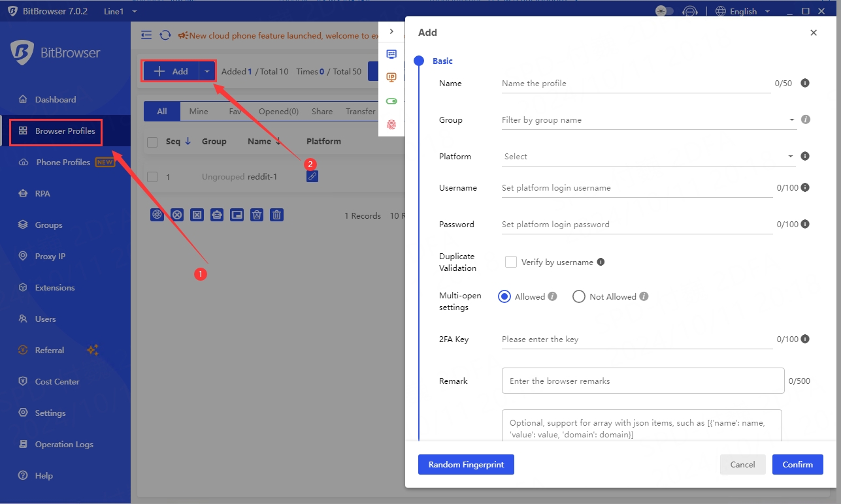
Task: Toggle the light/dark theme switch
Action: [x=664, y=11]
